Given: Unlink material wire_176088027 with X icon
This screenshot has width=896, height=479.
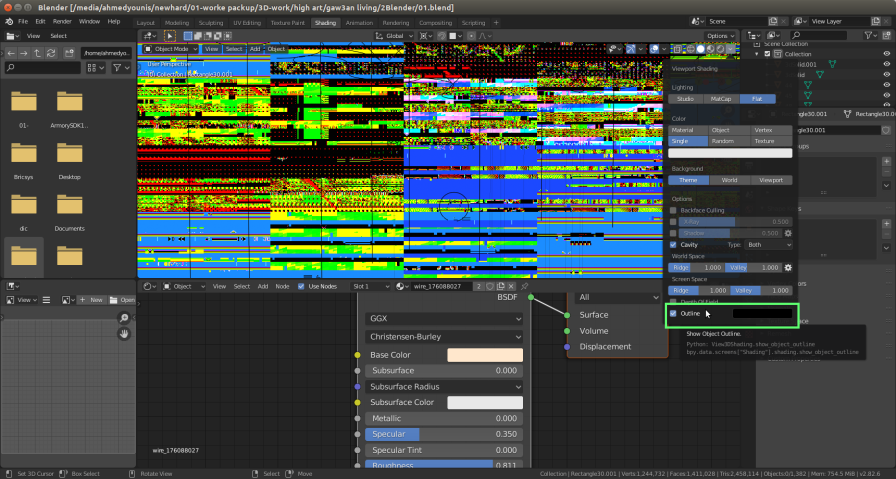Looking at the screenshot, I should (511, 286).
